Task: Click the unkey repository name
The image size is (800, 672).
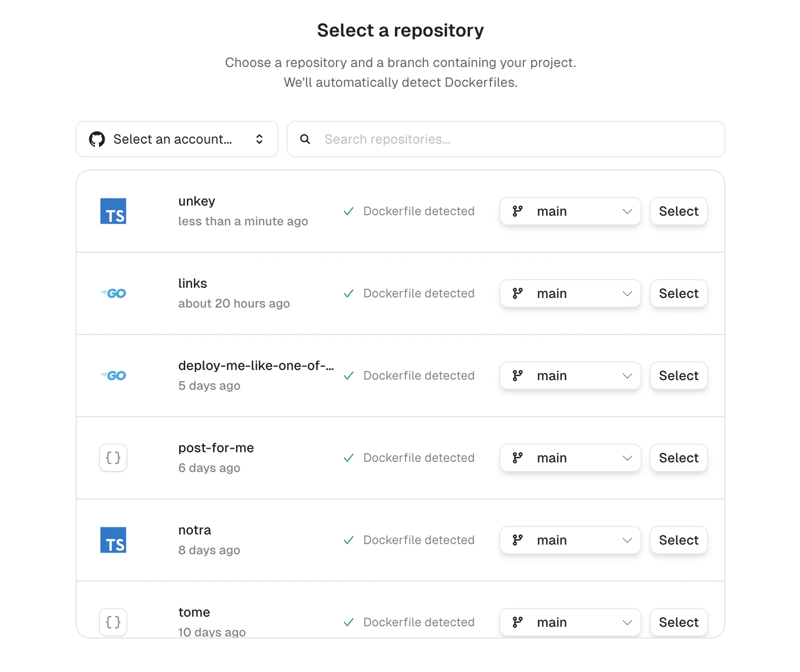Action: (197, 201)
